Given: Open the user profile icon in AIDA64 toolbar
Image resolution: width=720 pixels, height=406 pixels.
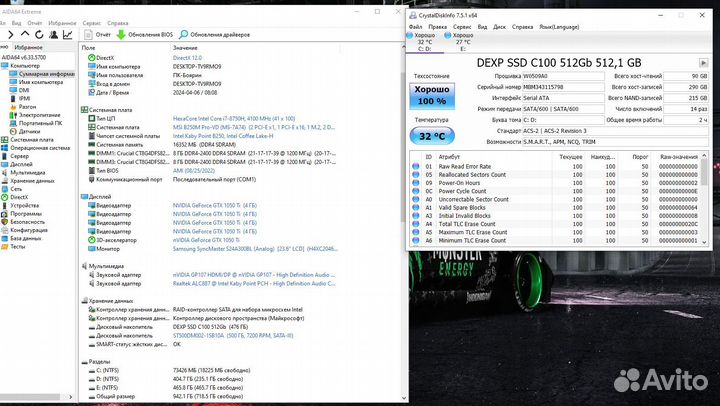Looking at the screenshot, I should [x=53, y=34].
